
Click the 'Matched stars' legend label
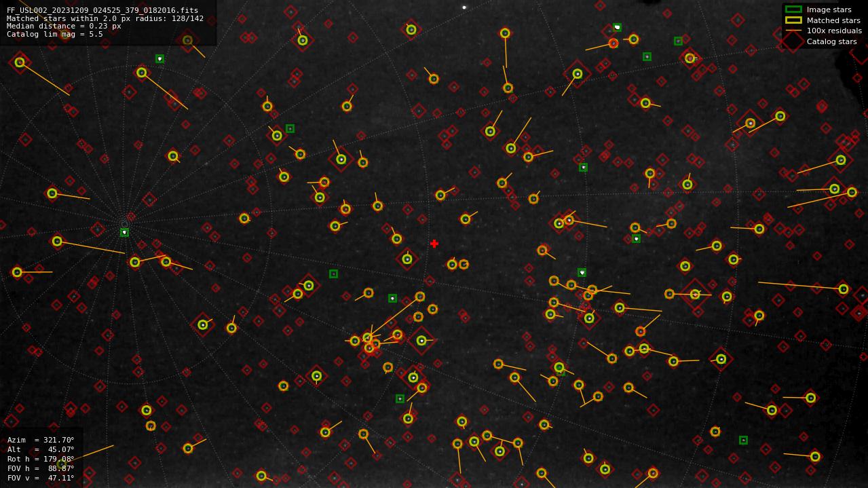point(833,20)
